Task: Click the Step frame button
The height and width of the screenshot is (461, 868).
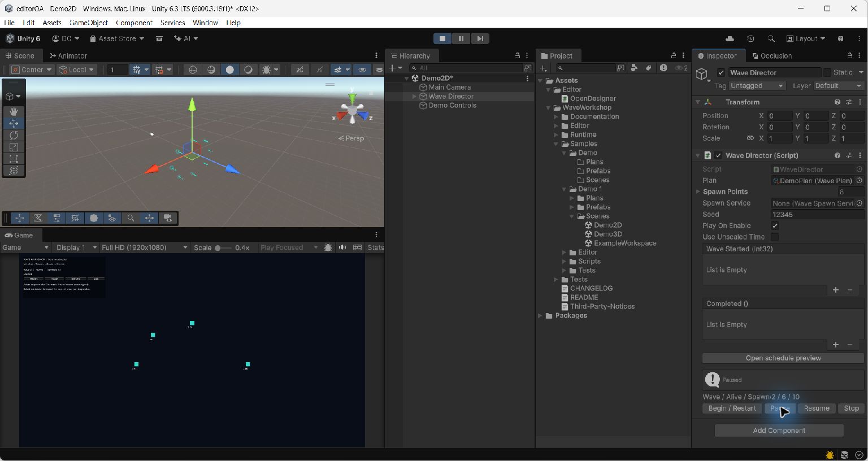Action: pos(480,38)
